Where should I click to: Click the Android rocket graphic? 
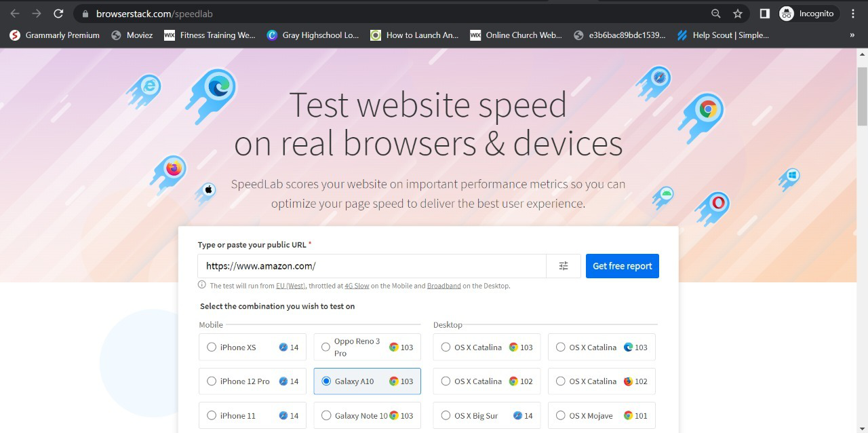[663, 197]
